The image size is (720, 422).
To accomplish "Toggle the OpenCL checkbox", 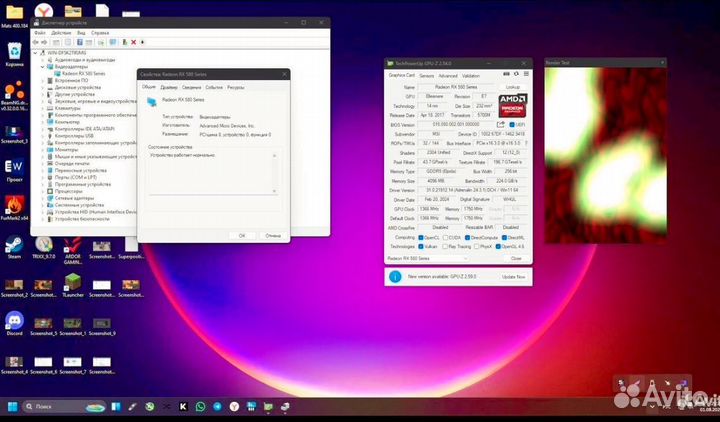I will click(x=421, y=237).
